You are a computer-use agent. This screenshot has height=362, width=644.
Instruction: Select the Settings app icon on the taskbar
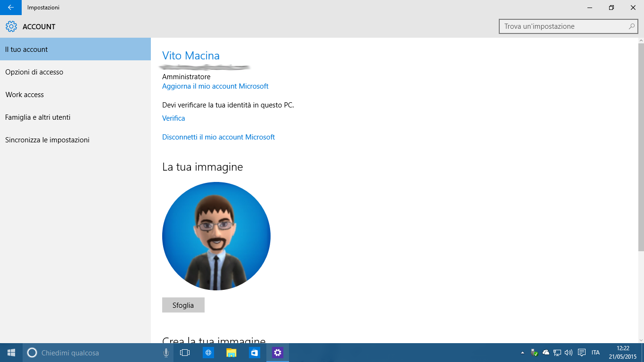[277, 353]
